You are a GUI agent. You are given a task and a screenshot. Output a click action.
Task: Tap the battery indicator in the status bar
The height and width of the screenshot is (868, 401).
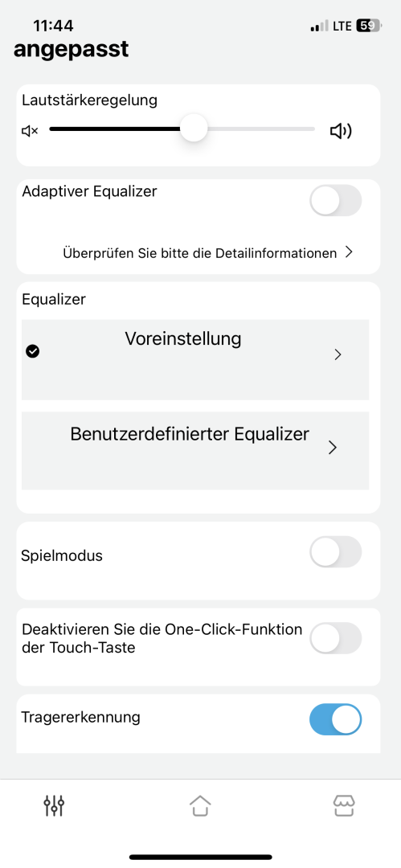click(368, 26)
